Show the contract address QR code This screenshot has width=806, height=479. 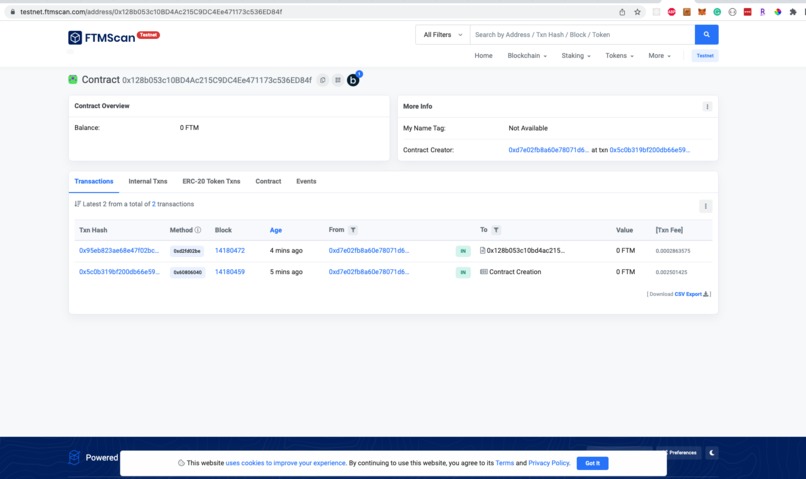[x=338, y=80]
